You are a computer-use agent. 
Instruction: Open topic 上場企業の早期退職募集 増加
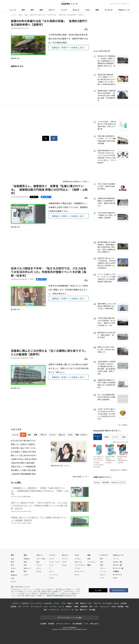(23, 474)
